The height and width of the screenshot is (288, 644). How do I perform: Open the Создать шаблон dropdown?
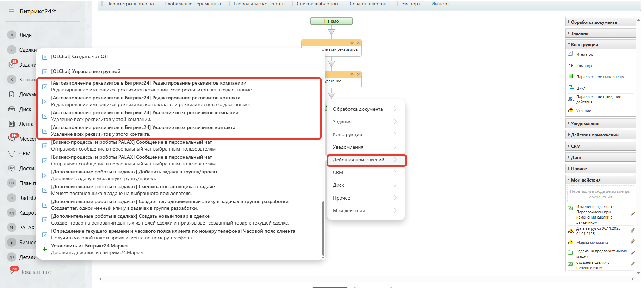coord(370,4)
